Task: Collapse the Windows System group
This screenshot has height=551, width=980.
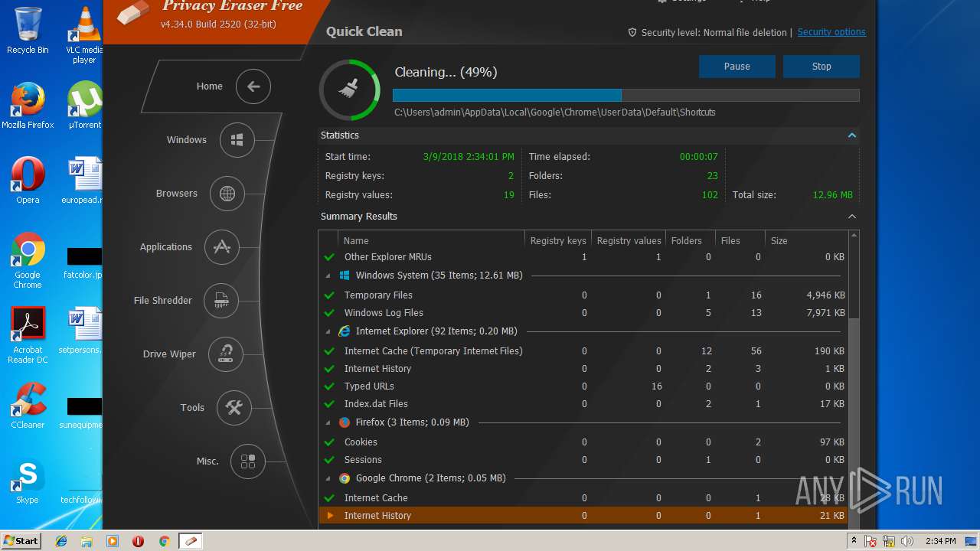Action: (x=328, y=275)
